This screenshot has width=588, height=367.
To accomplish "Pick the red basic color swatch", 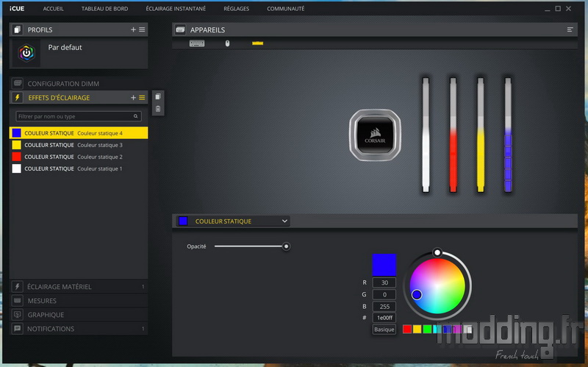I will point(407,329).
